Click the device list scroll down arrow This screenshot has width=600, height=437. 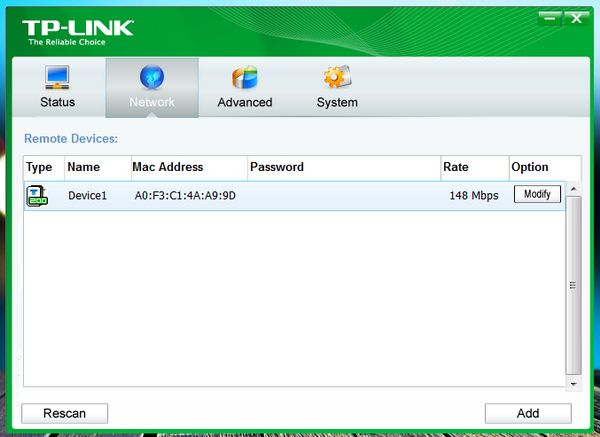click(573, 384)
